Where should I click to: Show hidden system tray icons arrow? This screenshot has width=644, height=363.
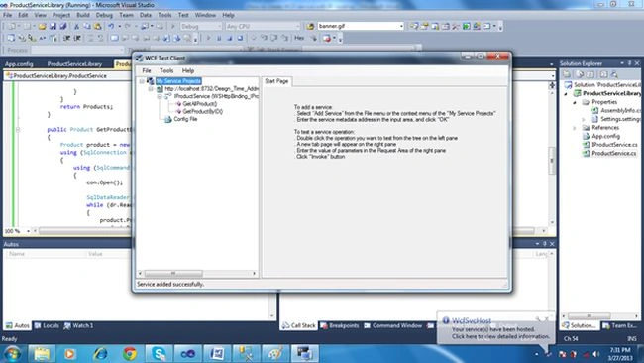tap(536, 354)
